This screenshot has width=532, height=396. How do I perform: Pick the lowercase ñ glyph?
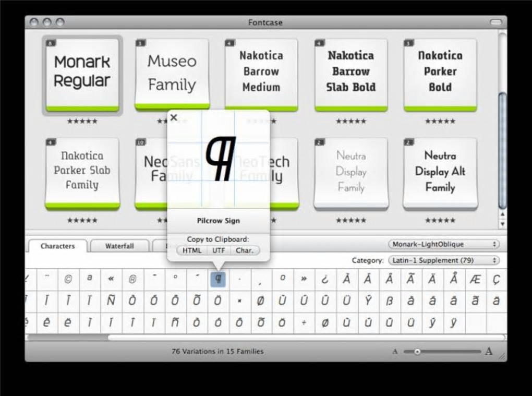pos(175,322)
